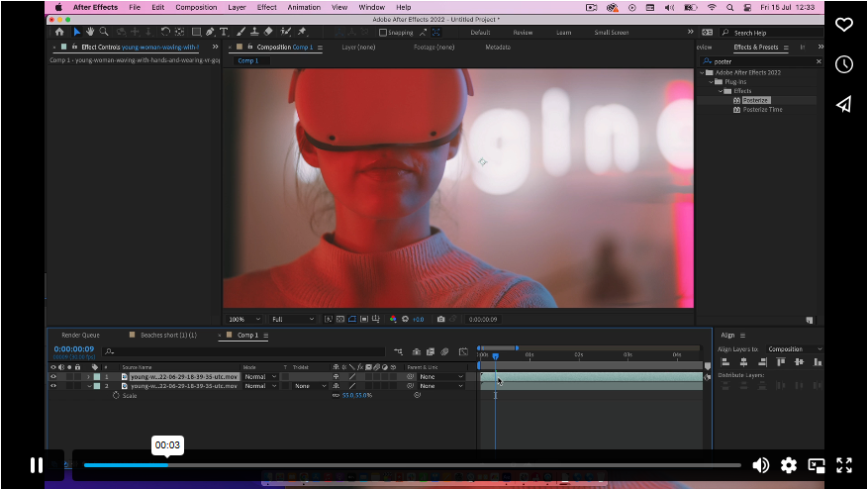This screenshot has height=489, width=868.
Task: Click align horizontal center icon
Action: pyautogui.click(x=743, y=362)
